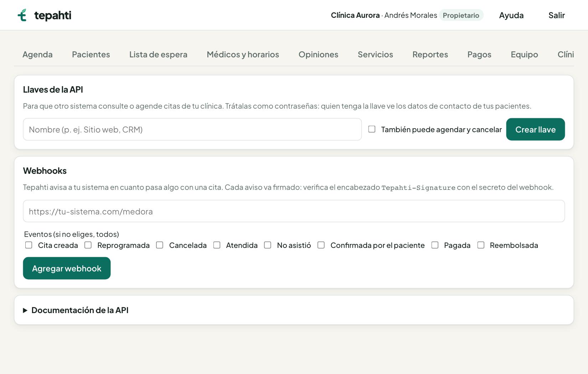The width and height of the screenshot is (588, 374).
Task: Select the Opiniones tab
Action: pyautogui.click(x=318, y=54)
